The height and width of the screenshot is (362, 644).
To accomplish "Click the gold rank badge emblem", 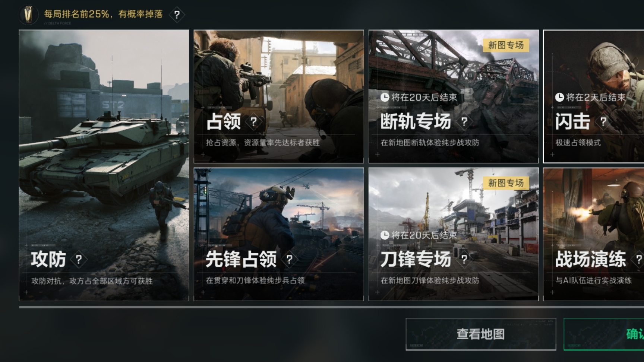I will click(x=29, y=15).
